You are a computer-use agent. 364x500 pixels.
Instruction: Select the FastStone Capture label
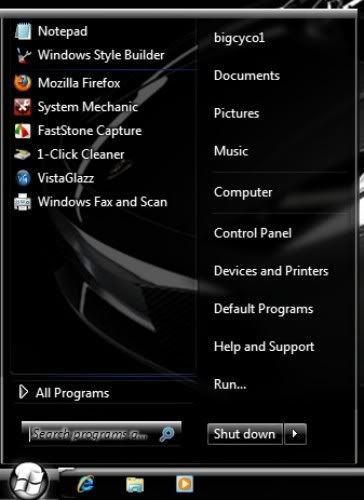click(x=90, y=131)
